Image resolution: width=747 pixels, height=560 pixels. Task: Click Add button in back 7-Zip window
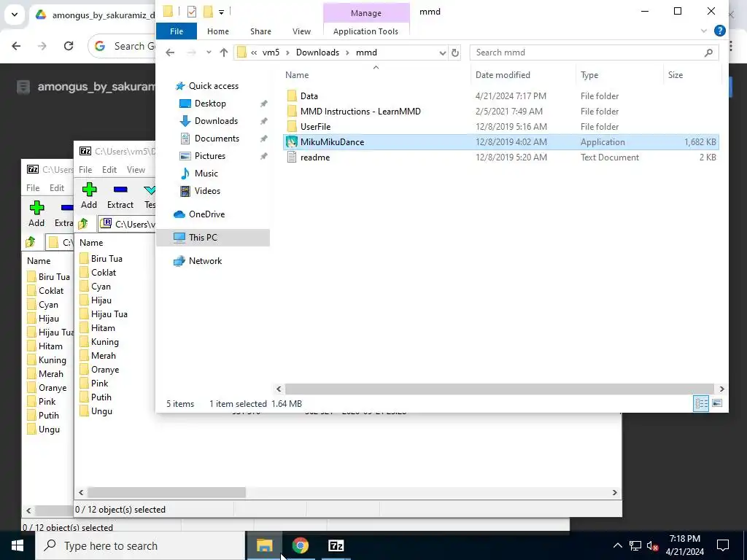coord(36,214)
